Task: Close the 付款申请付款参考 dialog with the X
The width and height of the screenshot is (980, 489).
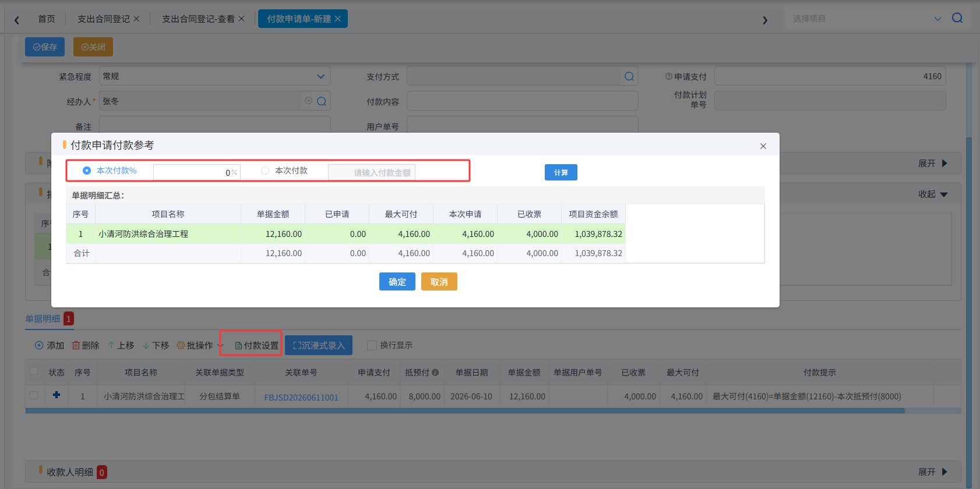Action: point(763,146)
